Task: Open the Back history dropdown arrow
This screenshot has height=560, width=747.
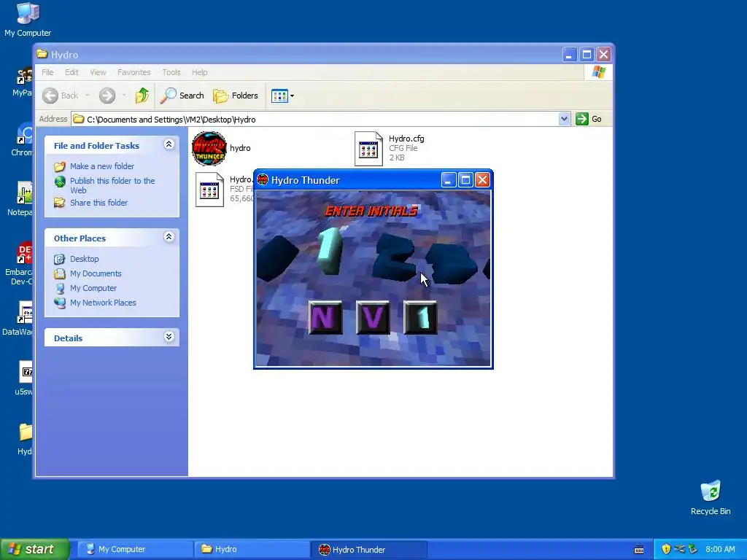Action: coord(88,96)
